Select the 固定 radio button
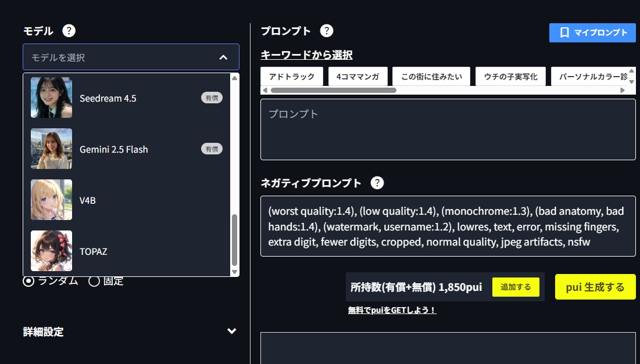The height and width of the screenshot is (364, 640). [94, 281]
